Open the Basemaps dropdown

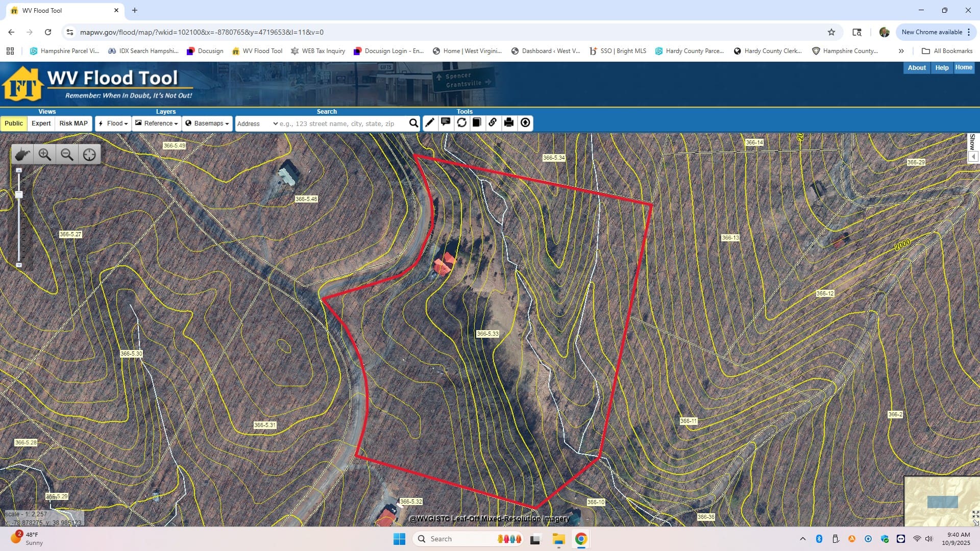[x=207, y=123]
